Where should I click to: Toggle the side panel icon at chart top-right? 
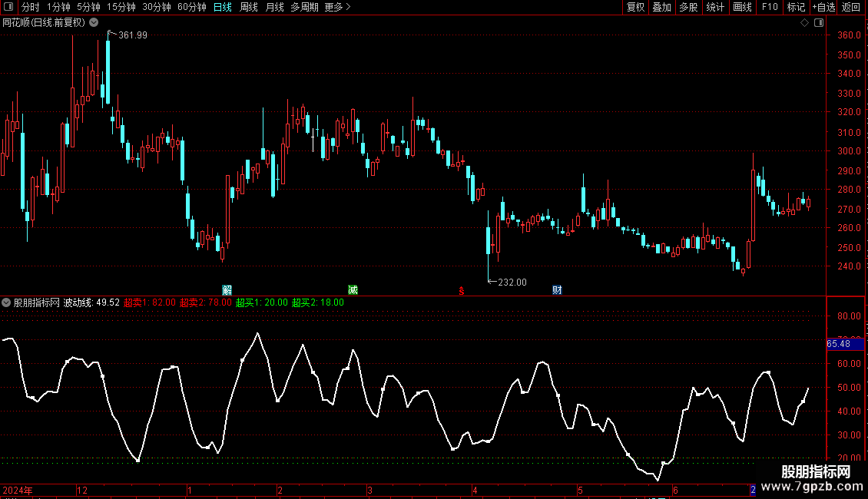819,23
